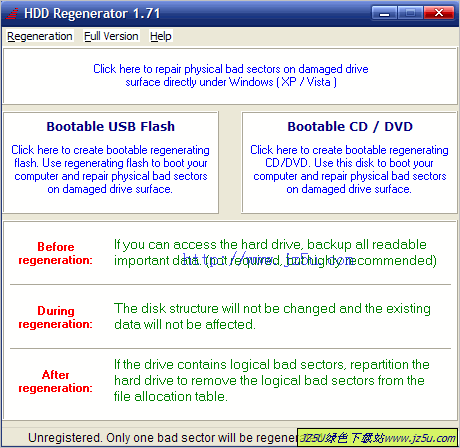The image size is (460, 448).
Task: Click the HDD Regenerator 1.71 title text
Action: click(92, 14)
